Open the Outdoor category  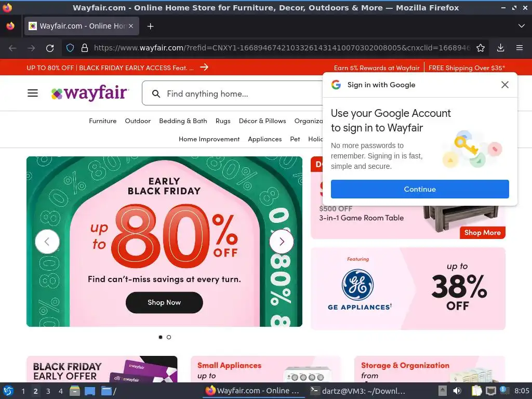(x=138, y=121)
